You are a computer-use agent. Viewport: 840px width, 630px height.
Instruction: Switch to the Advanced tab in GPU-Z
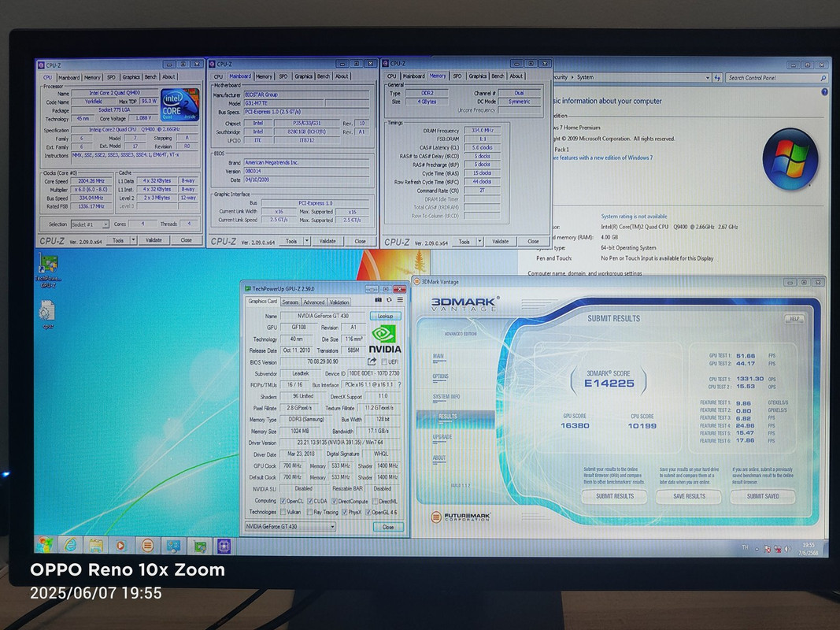tap(314, 302)
